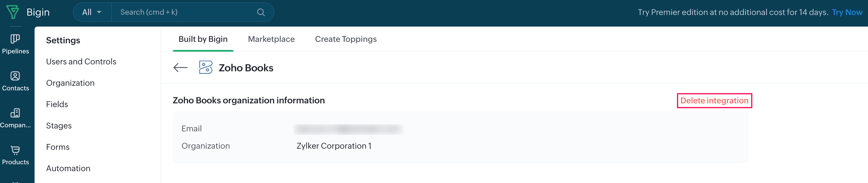868x183 pixels.
Task: Switch to the Marketplace tab
Action: click(x=271, y=39)
